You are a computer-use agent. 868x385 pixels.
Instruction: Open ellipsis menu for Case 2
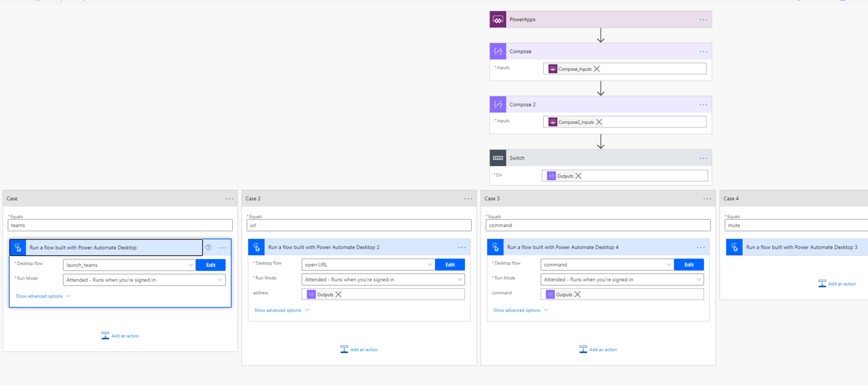coord(468,199)
